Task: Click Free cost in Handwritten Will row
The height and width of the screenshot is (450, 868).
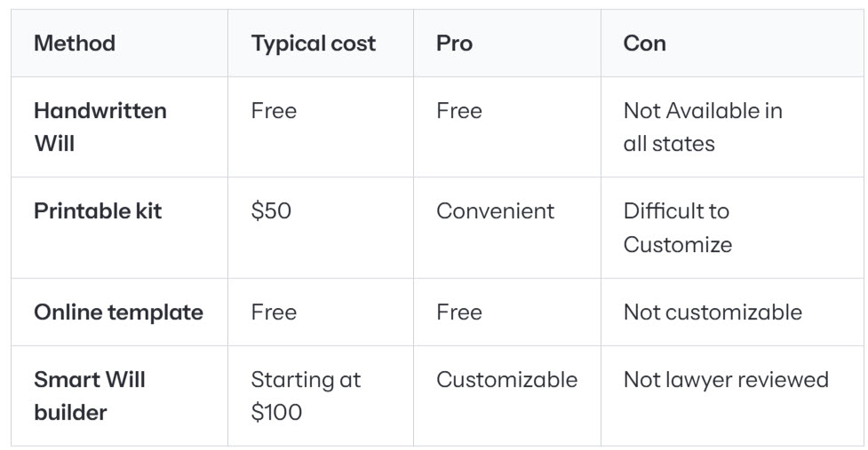Action: [x=274, y=111]
